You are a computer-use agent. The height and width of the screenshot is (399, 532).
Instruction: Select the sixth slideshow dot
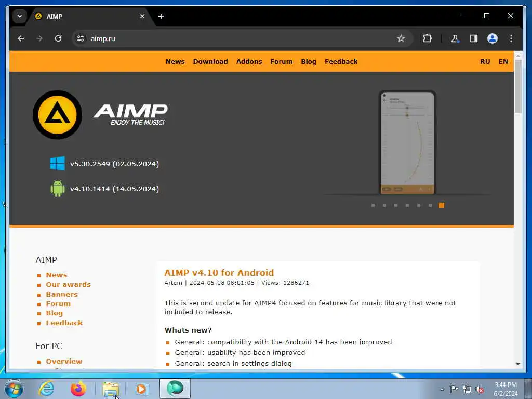click(x=430, y=205)
